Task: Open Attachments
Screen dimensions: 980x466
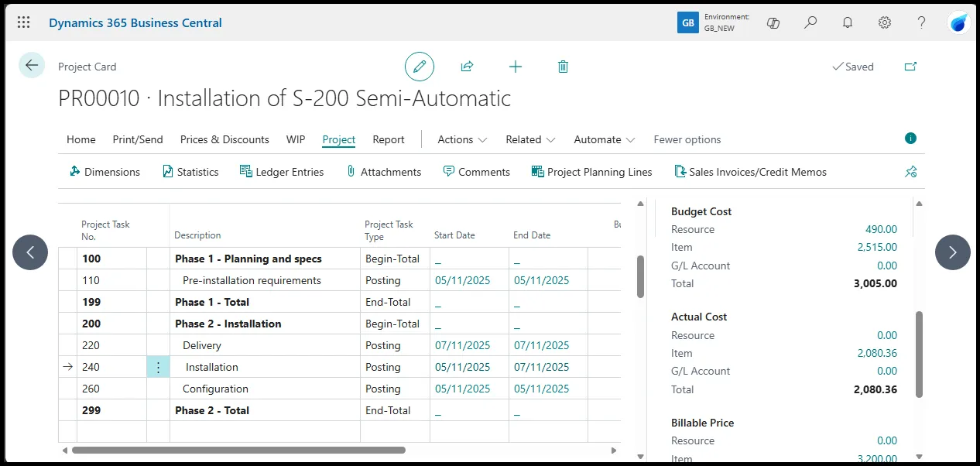Action: coord(383,172)
